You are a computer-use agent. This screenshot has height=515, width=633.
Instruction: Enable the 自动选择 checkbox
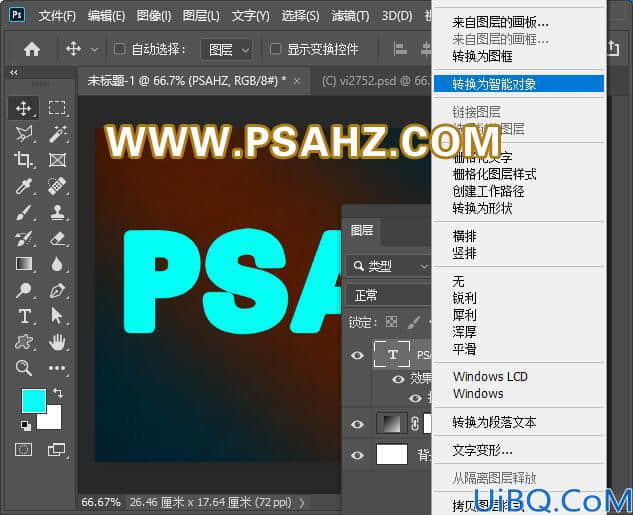tap(119, 49)
